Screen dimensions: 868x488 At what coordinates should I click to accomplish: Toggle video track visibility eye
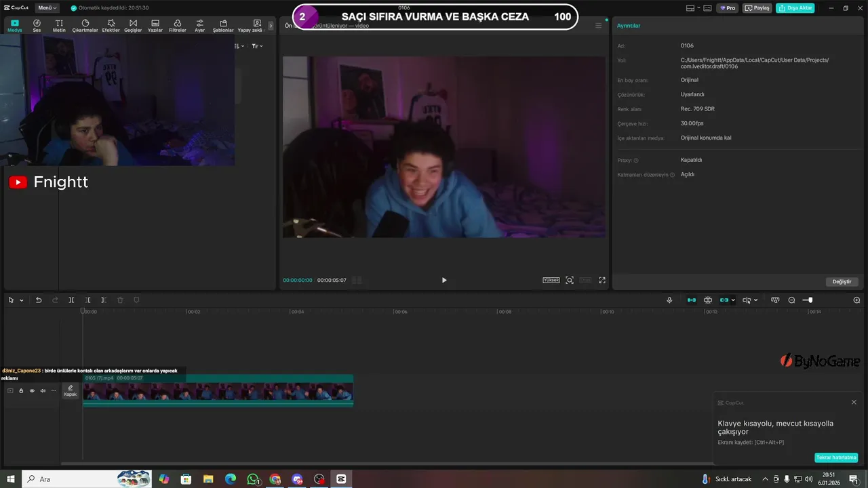(x=32, y=390)
